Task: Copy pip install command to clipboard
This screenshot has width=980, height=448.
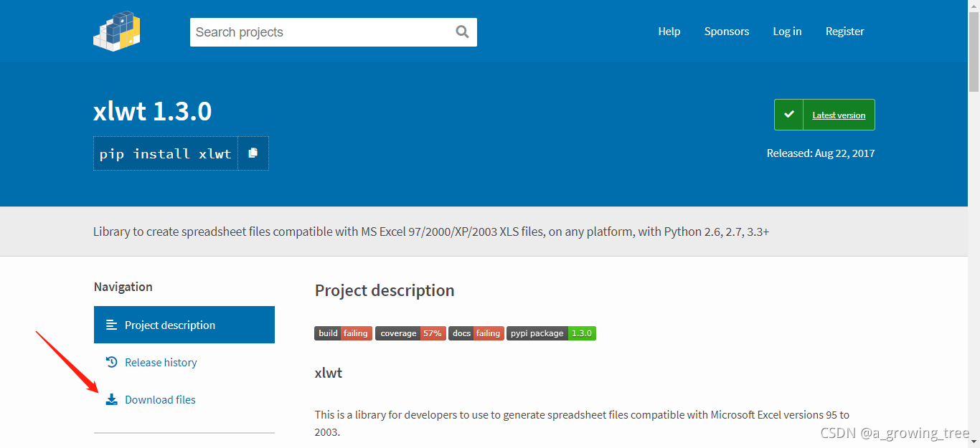Action: (253, 153)
